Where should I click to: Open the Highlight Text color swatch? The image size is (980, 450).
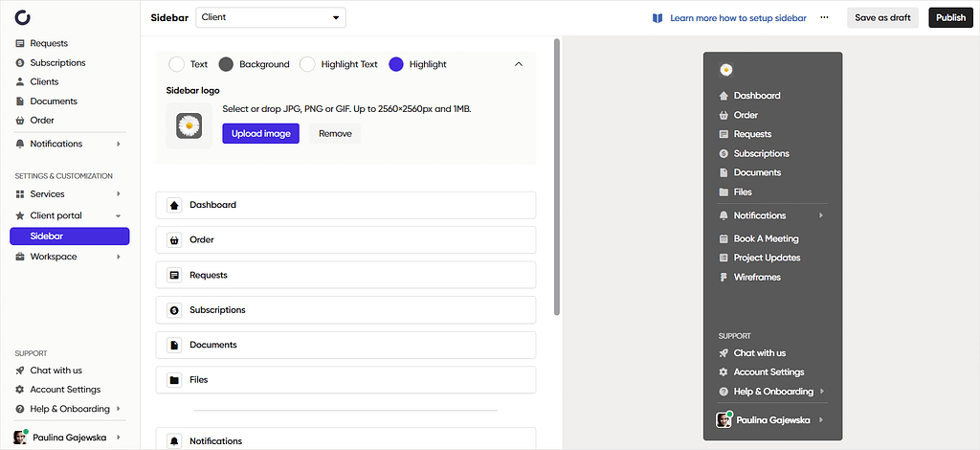(x=307, y=64)
